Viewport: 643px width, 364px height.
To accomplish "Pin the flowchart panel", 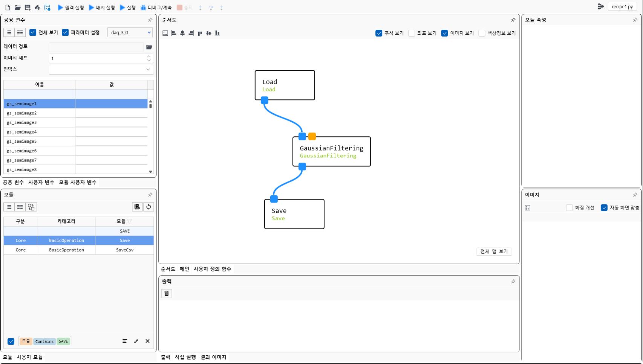I will pos(513,20).
